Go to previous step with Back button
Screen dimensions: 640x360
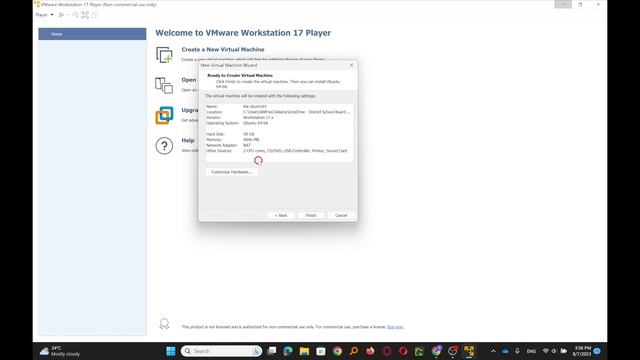[281, 215]
